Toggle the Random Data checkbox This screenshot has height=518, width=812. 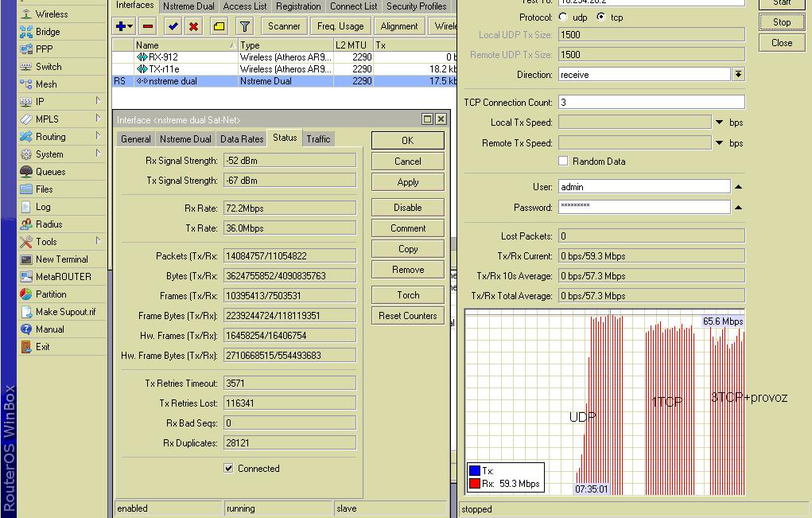point(563,161)
